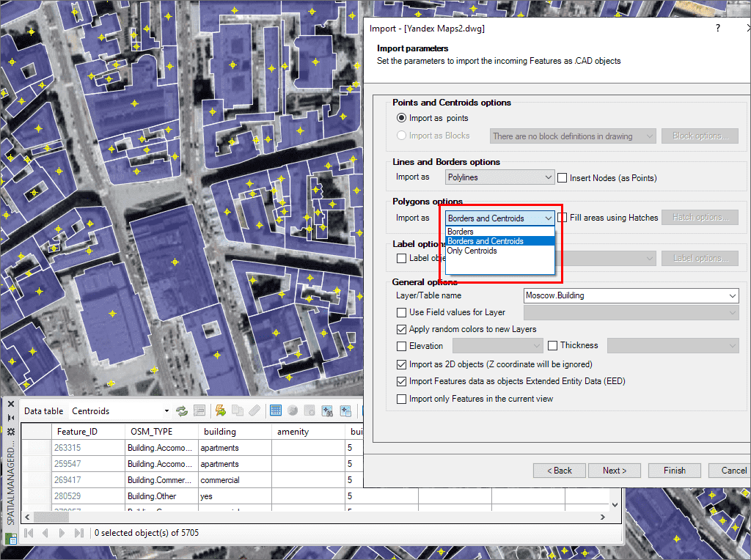Click the Feature_ID column header
Screen dimensions: 751x560
click(88, 432)
